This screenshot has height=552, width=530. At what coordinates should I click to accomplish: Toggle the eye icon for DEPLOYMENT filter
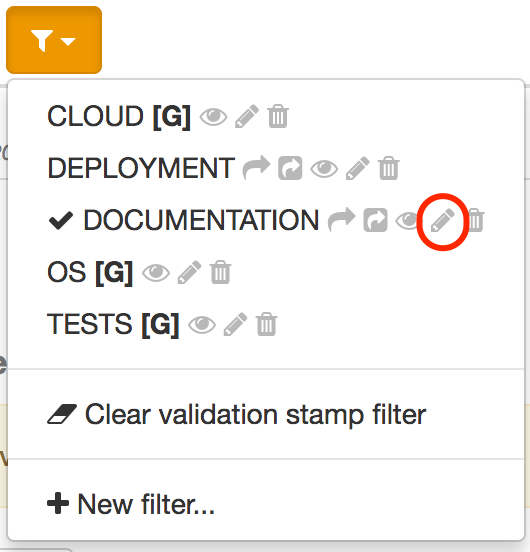coord(324,169)
